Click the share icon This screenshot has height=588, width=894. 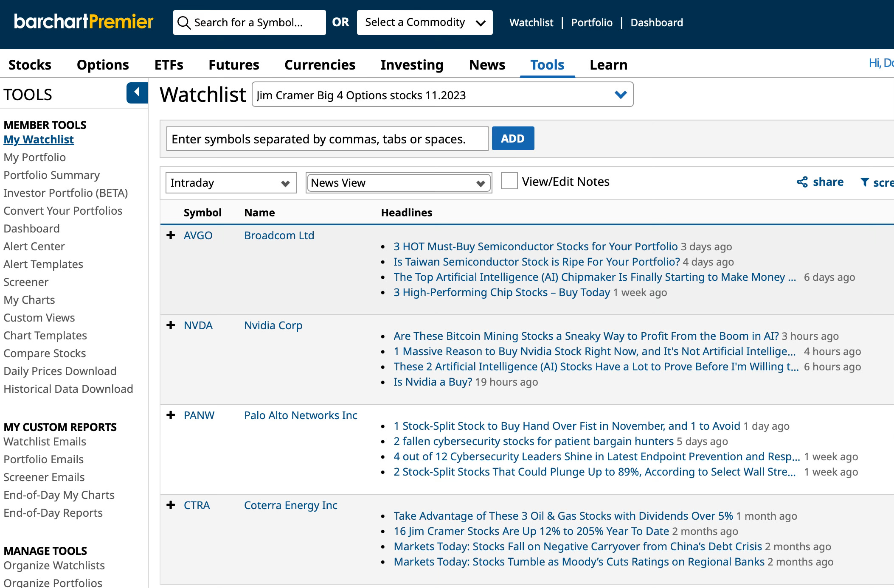click(x=802, y=182)
